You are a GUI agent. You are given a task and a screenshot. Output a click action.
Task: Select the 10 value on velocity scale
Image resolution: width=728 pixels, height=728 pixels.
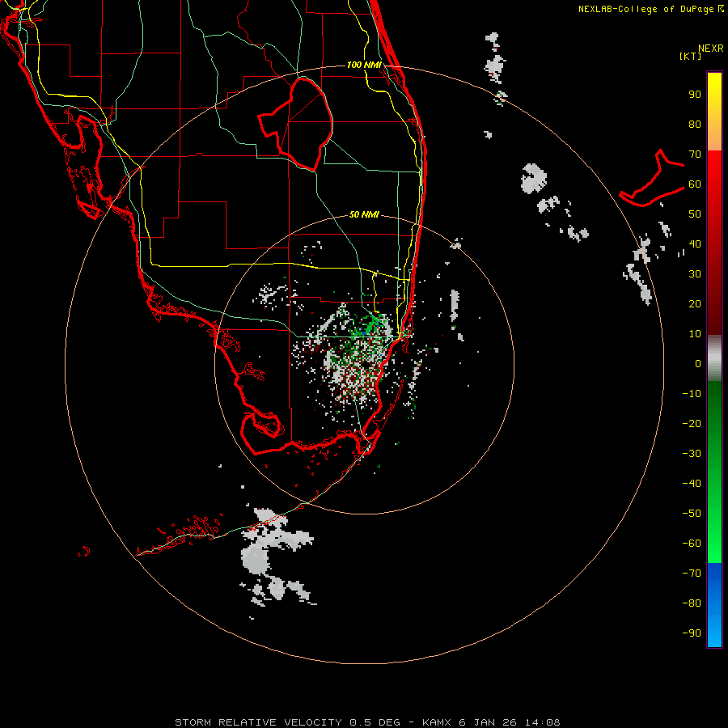(x=695, y=334)
